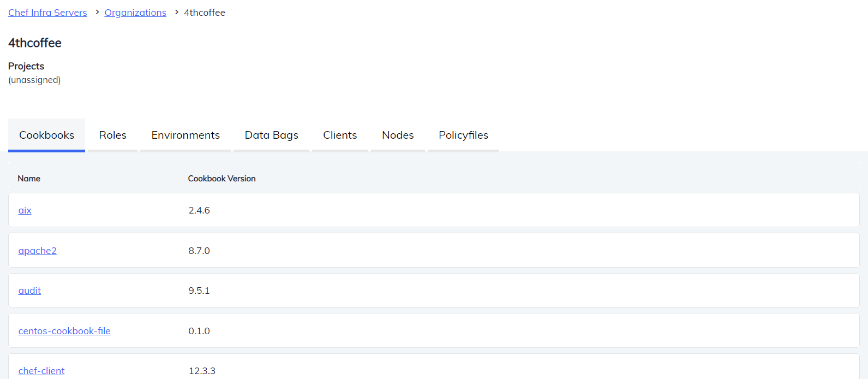Click the Cookbook Version column header
The height and width of the screenshot is (379, 868).
point(222,179)
